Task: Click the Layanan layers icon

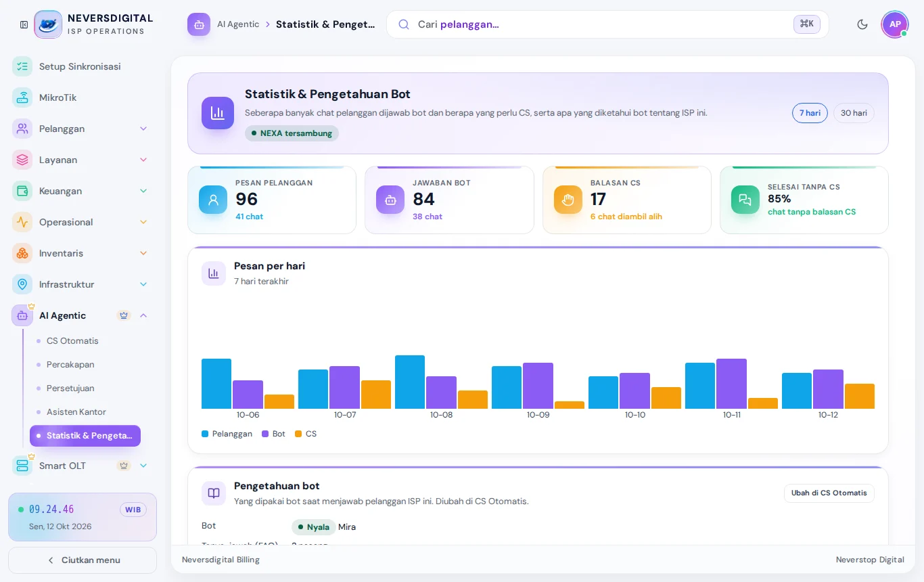Action: [22, 160]
